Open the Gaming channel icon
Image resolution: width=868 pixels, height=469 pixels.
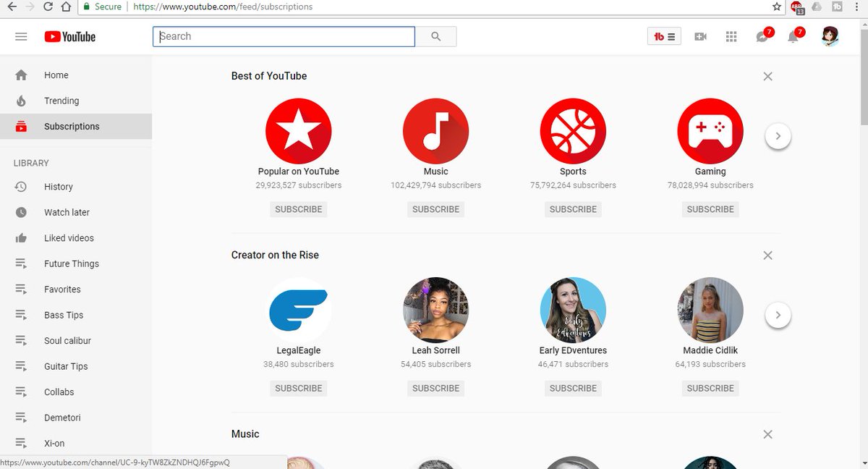tap(710, 131)
